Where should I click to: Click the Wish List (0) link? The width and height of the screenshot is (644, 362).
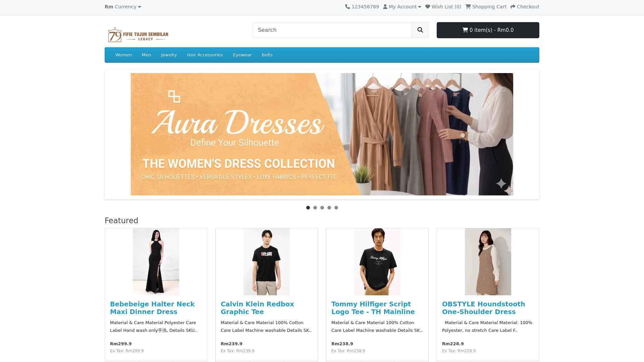coord(443,7)
